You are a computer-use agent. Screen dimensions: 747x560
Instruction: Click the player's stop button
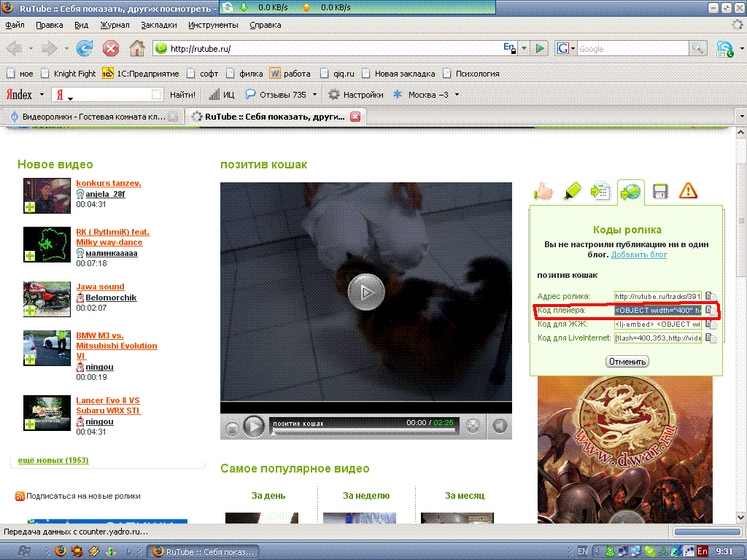click(231, 428)
